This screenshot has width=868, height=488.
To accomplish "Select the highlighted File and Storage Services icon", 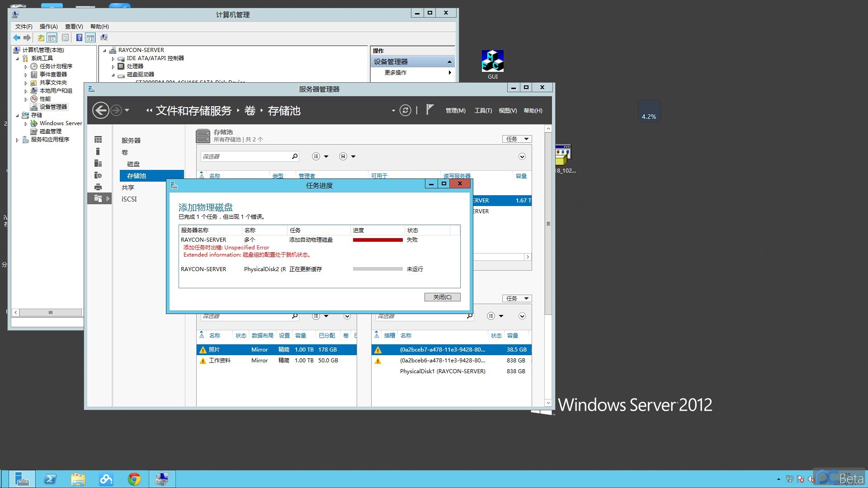I will [x=98, y=198].
